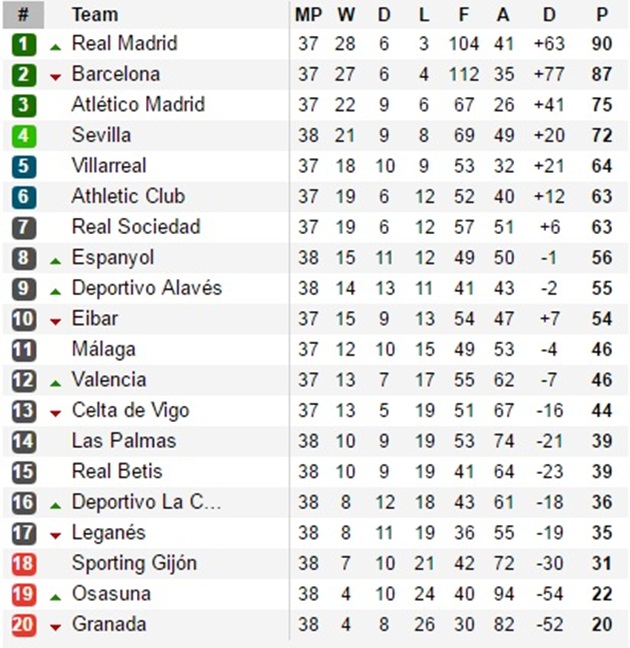This screenshot has width=630, height=648.
Task: Open the Villarreal team link
Action: (109, 166)
